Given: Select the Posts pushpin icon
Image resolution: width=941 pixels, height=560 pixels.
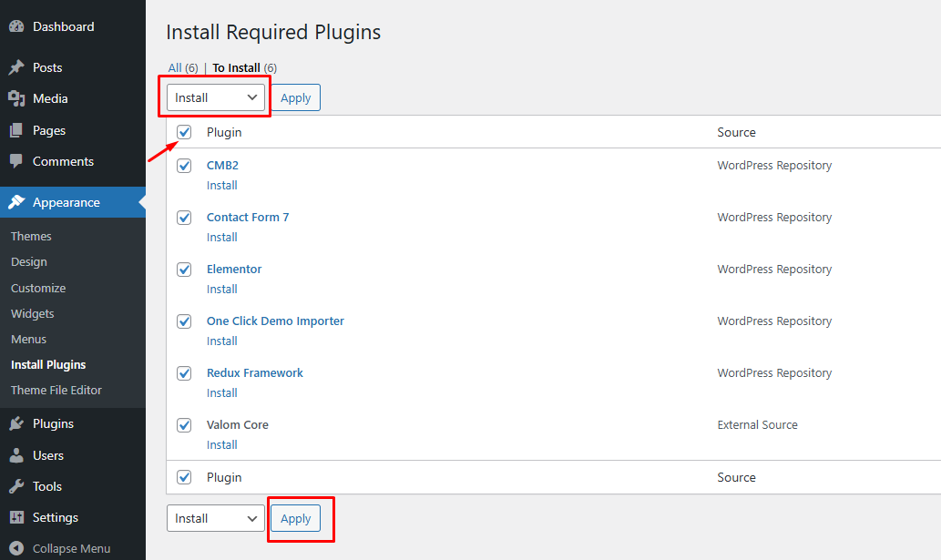Looking at the screenshot, I should click(16, 66).
